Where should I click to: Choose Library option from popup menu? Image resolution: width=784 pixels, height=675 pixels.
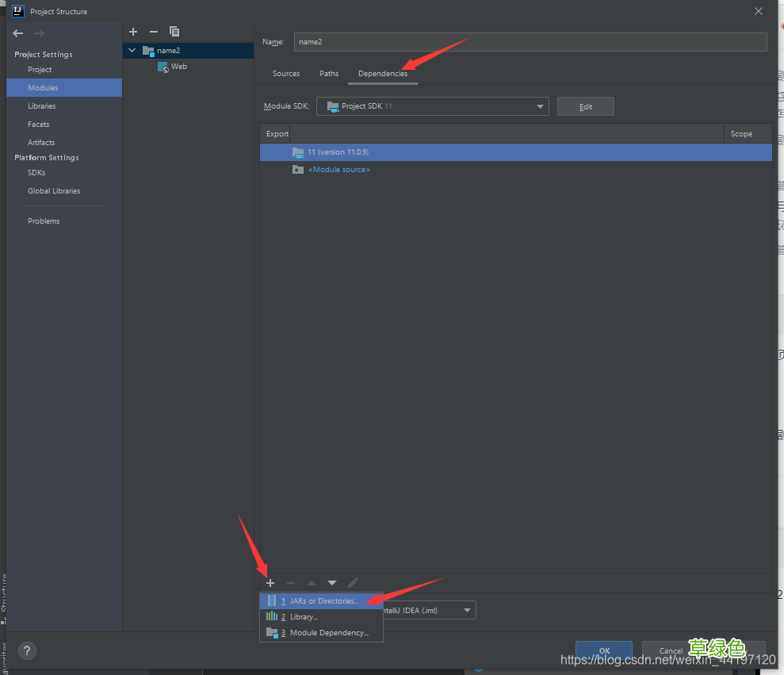click(x=304, y=617)
